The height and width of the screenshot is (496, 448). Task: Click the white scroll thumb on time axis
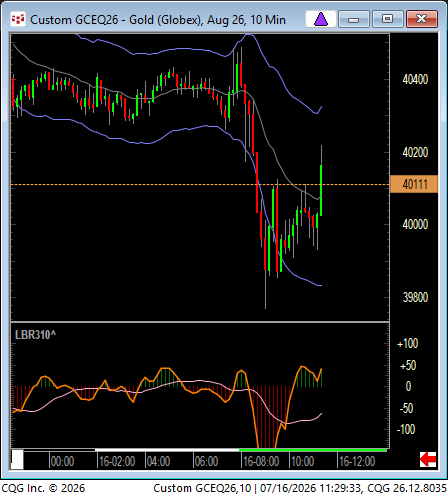point(17,460)
